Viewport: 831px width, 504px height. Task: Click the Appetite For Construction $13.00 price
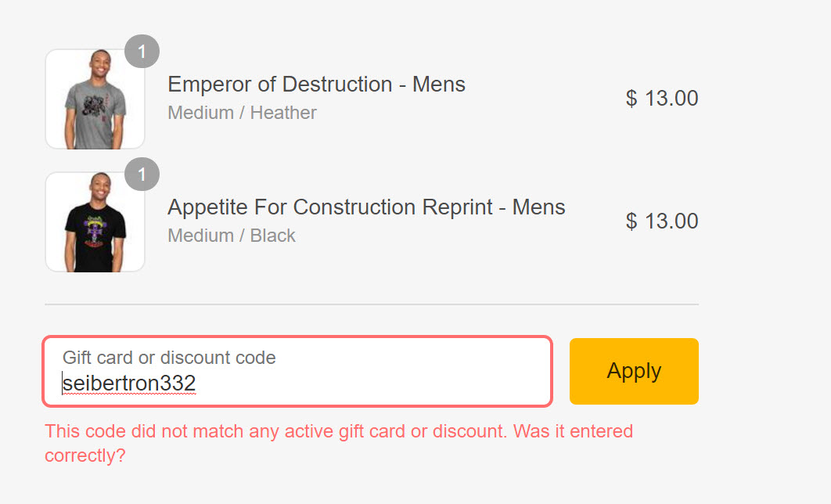click(x=662, y=221)
